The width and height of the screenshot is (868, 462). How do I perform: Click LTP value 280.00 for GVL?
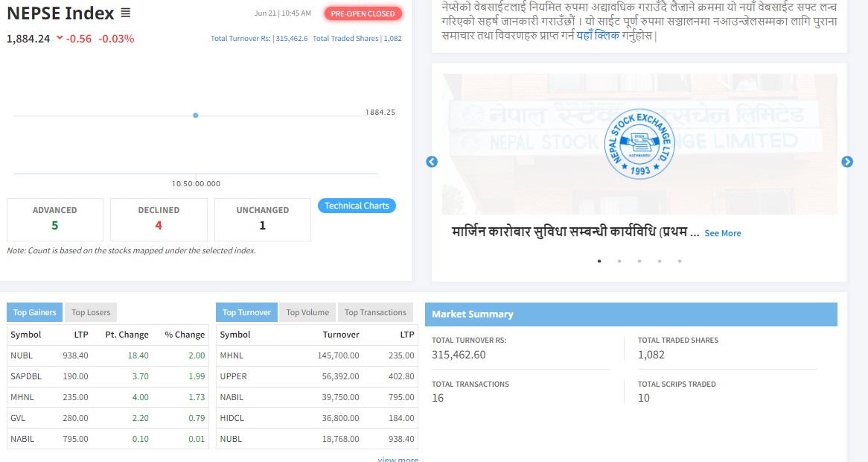tap(75, 418)
